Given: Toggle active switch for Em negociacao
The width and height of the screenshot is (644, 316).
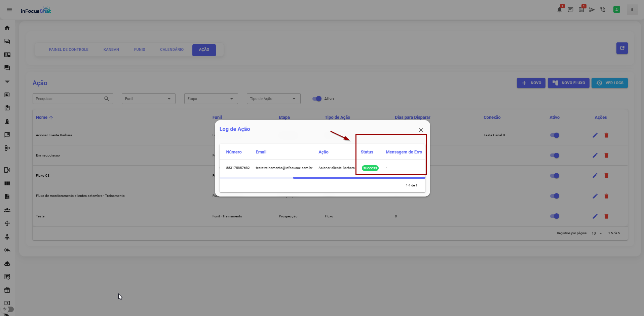Looking at the screenshot, I should pos(555,155).
